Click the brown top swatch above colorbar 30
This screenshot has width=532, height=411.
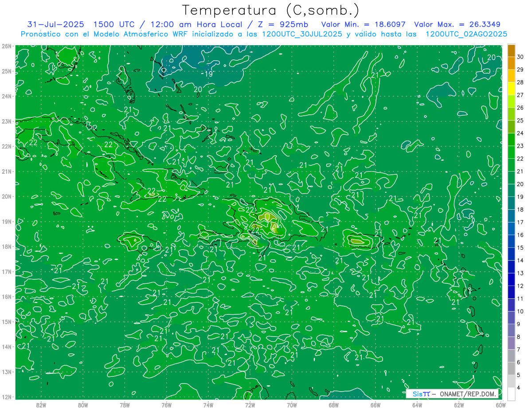point(511,51)
